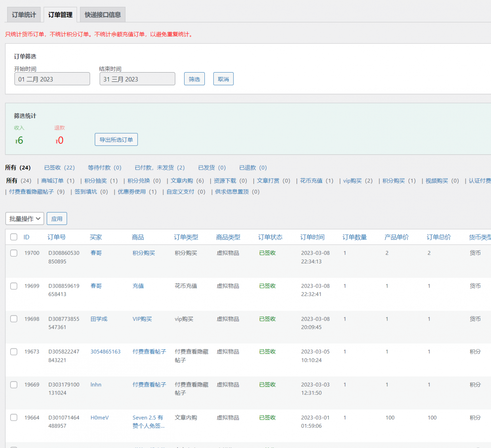
Task: Click 已签收 status of order 19698
Action: pos(267,319)
